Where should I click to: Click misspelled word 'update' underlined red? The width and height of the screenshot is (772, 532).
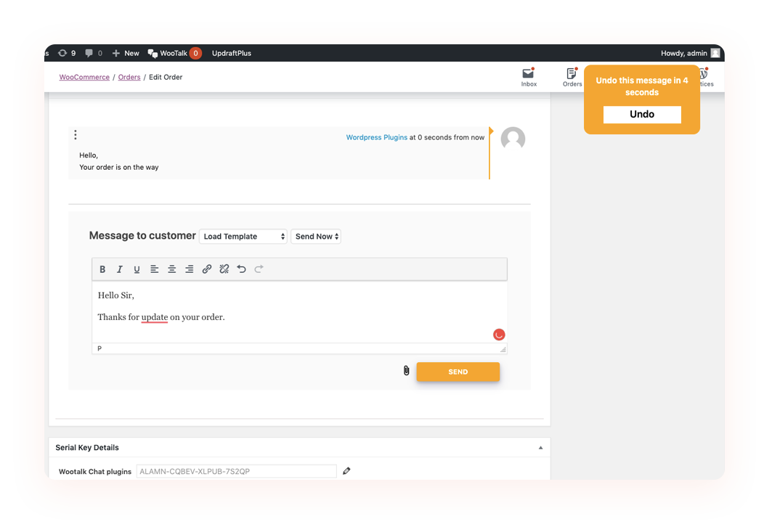point(155,317)
